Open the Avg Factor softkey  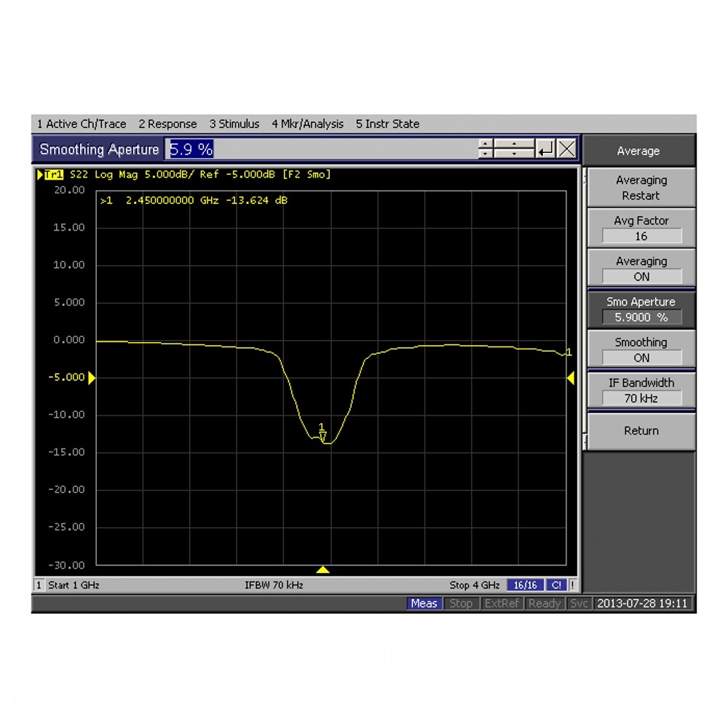[641, 228]
